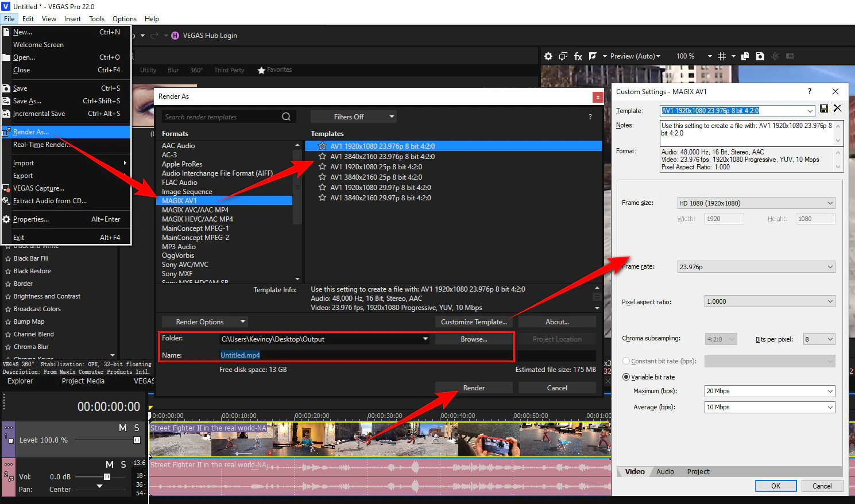Viewport: 855px width, 504px height.
Task: Open the Filters Off dropdown
Action: click(354, 117)
